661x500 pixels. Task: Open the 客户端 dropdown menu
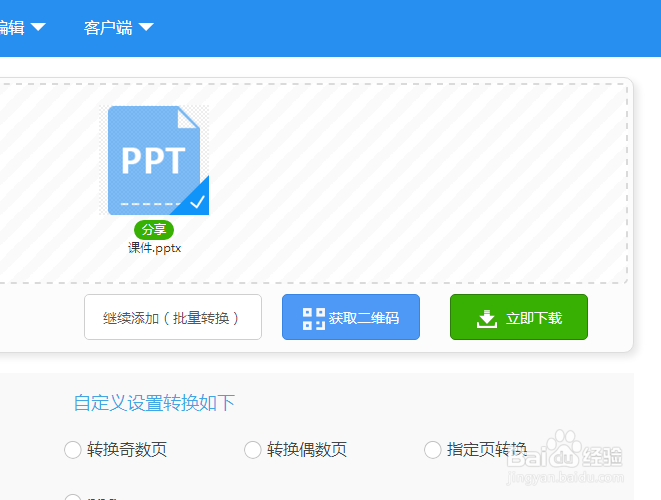tap(118, 28)
